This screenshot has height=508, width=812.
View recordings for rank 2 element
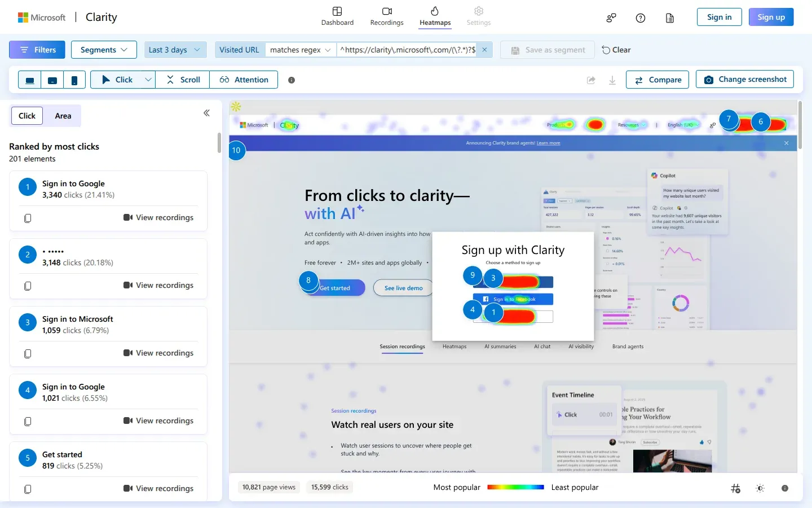pos(158,285)
